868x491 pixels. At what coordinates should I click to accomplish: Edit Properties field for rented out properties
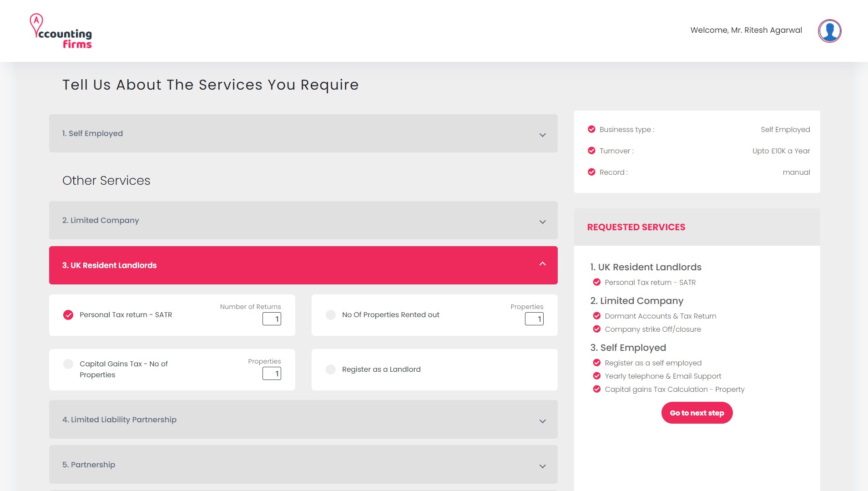pyautogui.click(x=534, y=319)
